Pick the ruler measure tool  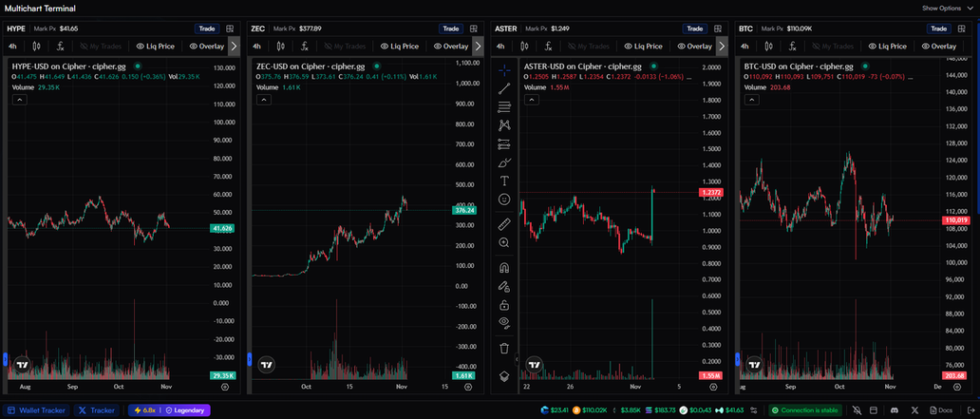[504, 224]
